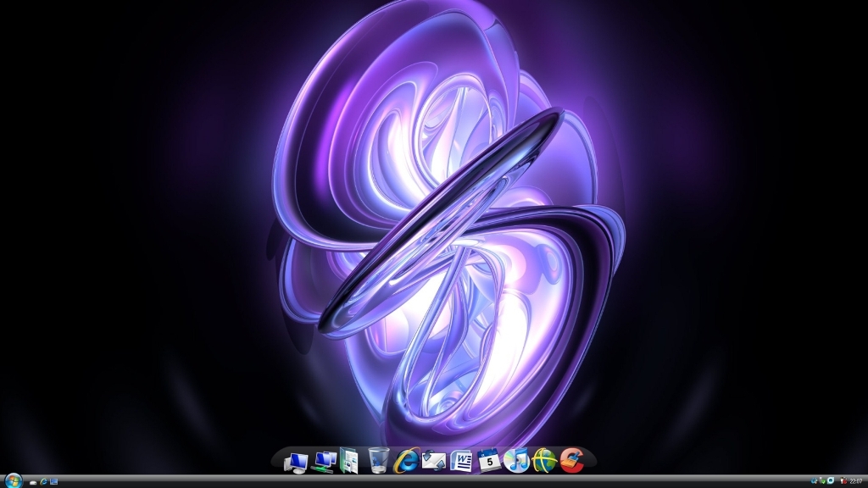Open the Network computers icon in the dock
The height and width of the screenshot is (488, 868).
[323, 460]
